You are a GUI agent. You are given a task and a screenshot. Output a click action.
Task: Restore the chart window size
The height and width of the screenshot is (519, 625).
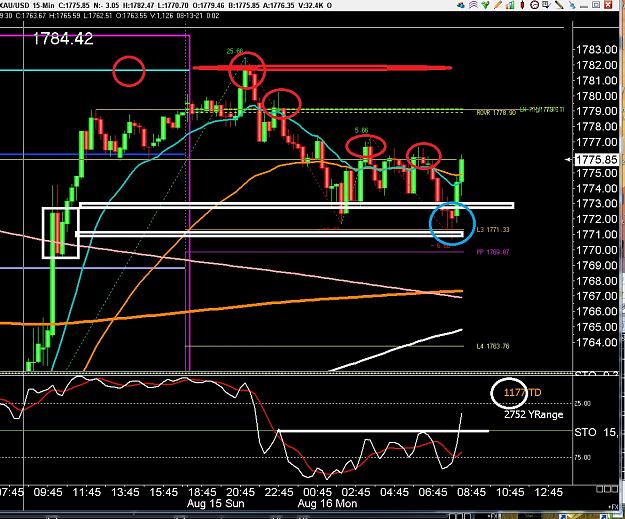click(596, 5)
